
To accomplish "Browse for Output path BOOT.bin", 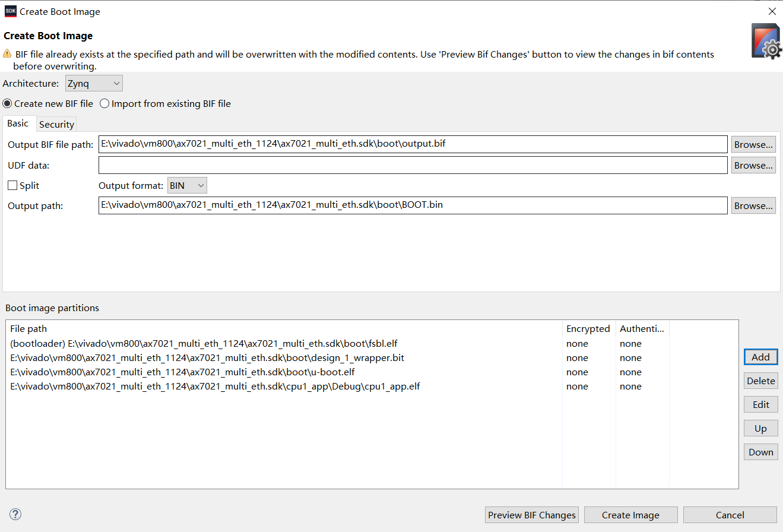I will [753, 205].
